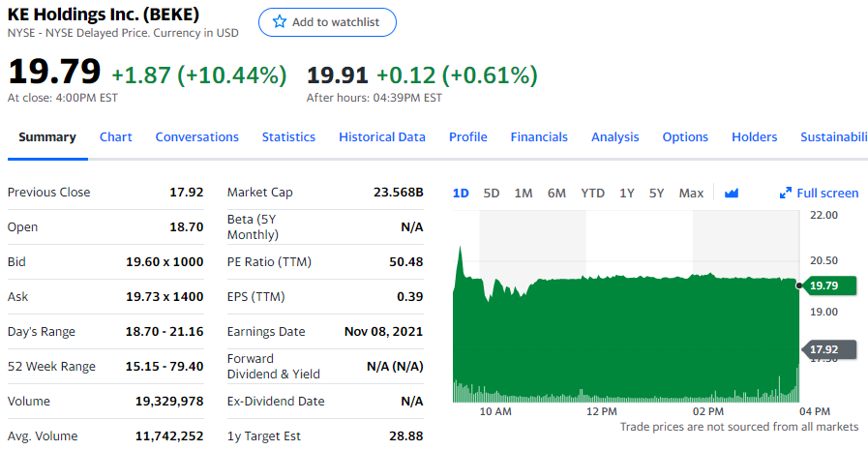The height and width of the screenshot is (450, 868).
Task: Click the Forward Dividend & Yield label
Action: click(x=274, y=367)
